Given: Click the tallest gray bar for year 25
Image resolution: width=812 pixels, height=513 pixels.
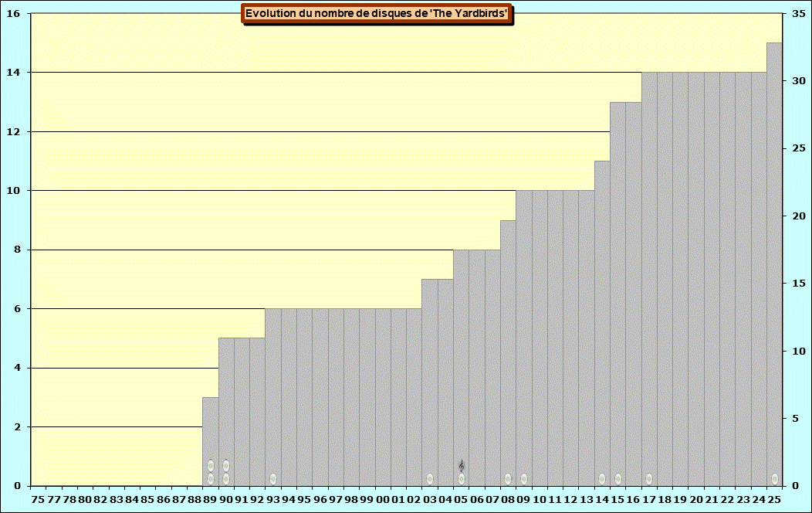Looking at the screenshot, I should 774,264.
